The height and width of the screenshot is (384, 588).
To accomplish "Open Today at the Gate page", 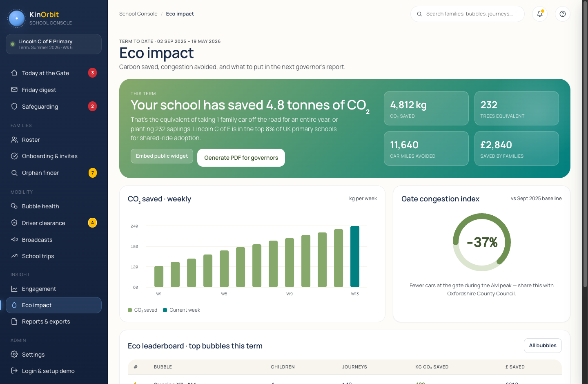I will [53, 73].
